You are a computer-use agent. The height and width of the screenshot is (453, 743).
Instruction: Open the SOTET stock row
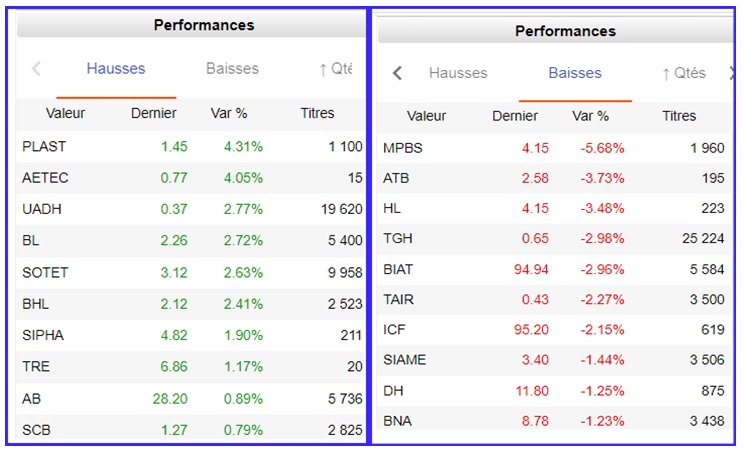pos(45,272)
